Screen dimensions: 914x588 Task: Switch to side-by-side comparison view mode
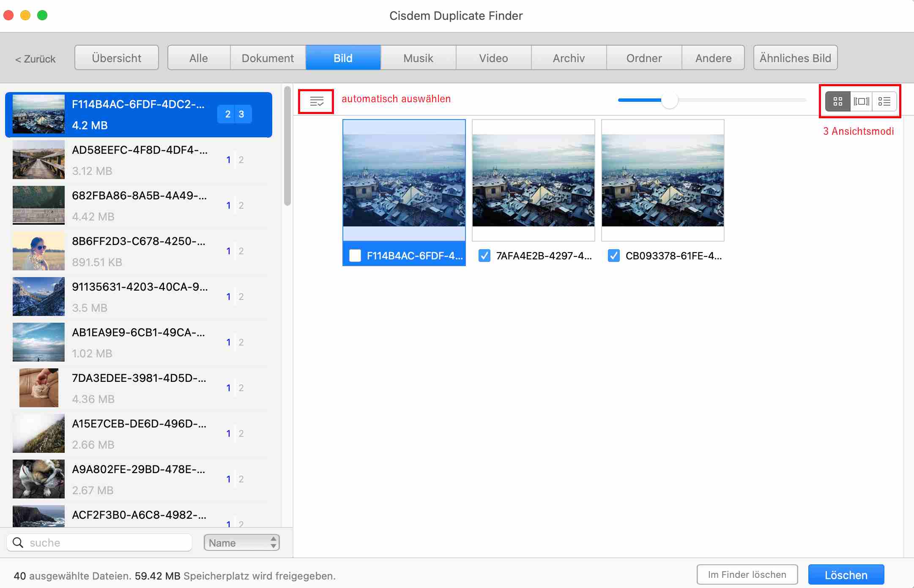[862, 101]
